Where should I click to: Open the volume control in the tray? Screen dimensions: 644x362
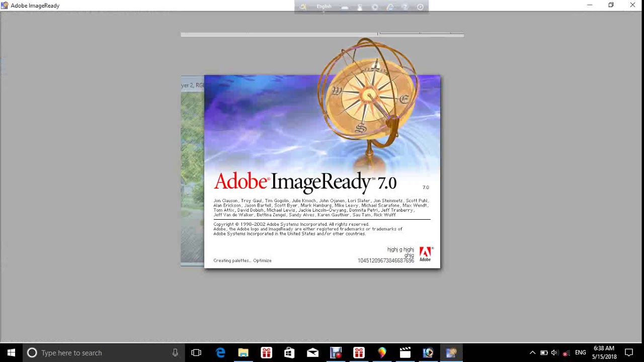pyautogui.click(x=555, y=352)
